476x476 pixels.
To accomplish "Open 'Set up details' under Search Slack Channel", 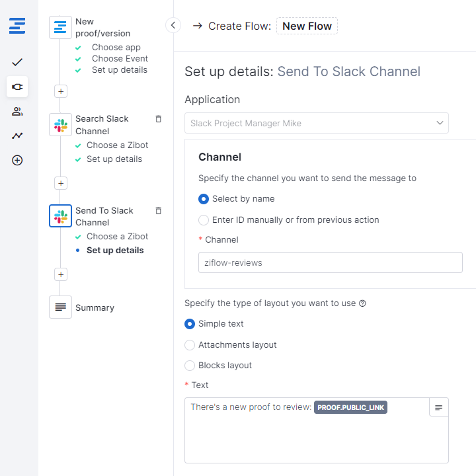I will click(x=114, y=159).
